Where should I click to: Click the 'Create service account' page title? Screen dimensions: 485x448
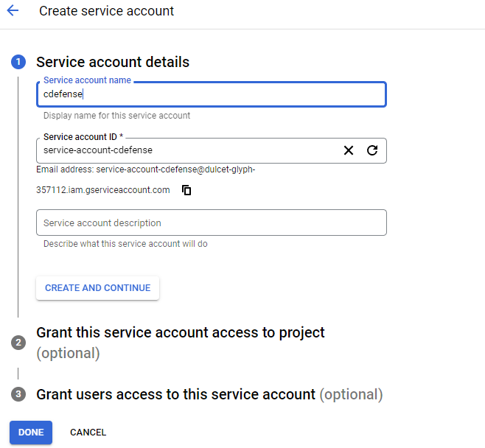pyautogui.click(x=106, y=11)
